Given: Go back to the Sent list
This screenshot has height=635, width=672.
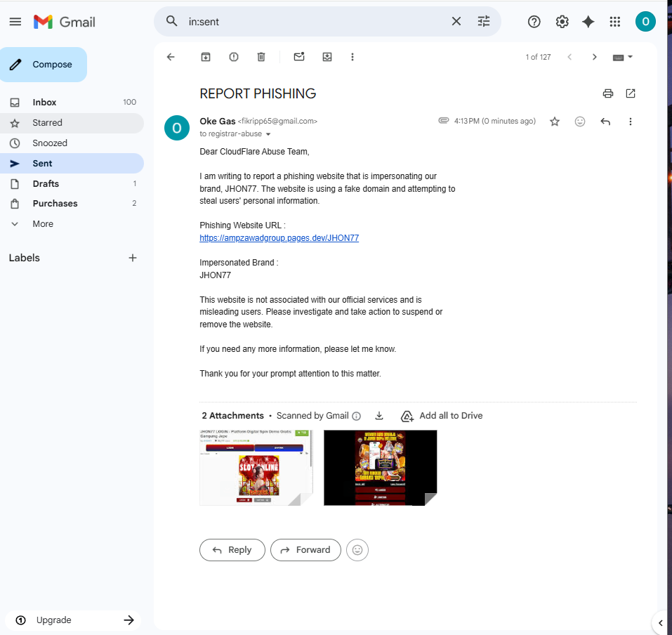Looking at the screenshot, I should coord(171,57).
